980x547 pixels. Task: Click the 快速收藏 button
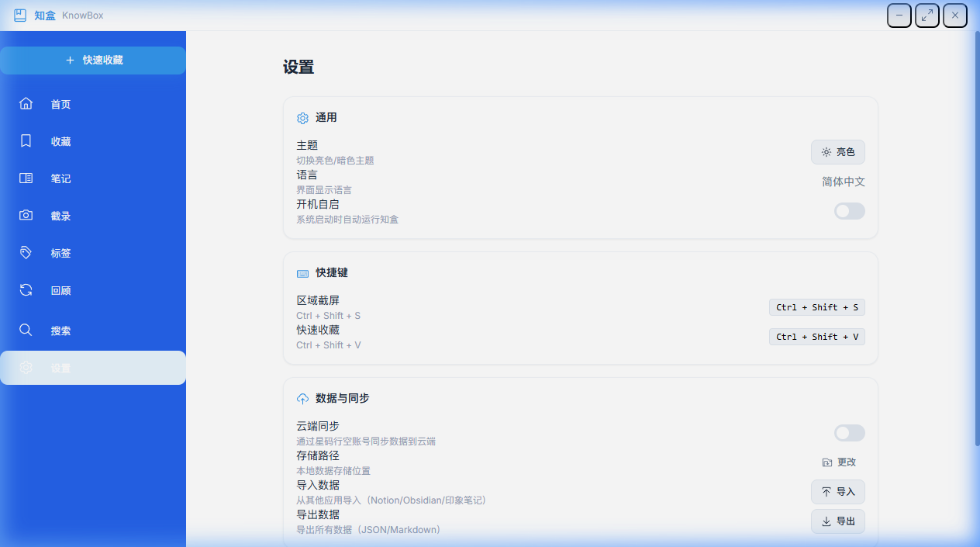click(x=93, y=61)
